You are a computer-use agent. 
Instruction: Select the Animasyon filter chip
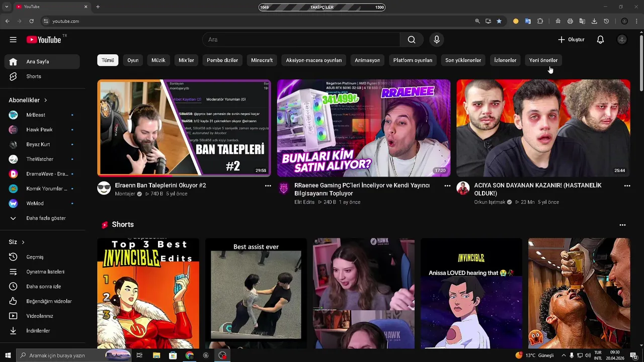click(x=367, y=60)
